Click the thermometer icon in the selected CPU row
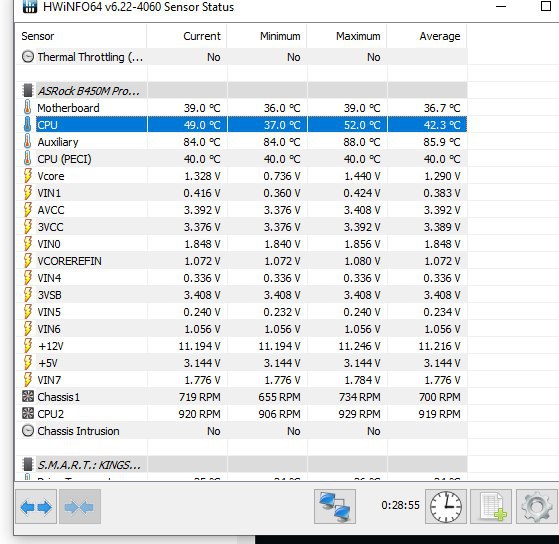The height and width of the screenshot is (544, 559). click(27, 124)
